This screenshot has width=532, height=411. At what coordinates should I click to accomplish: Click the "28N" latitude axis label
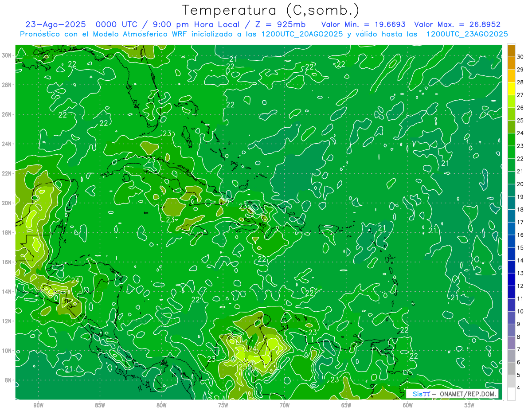pyautogui.click(x=7, y=85)
